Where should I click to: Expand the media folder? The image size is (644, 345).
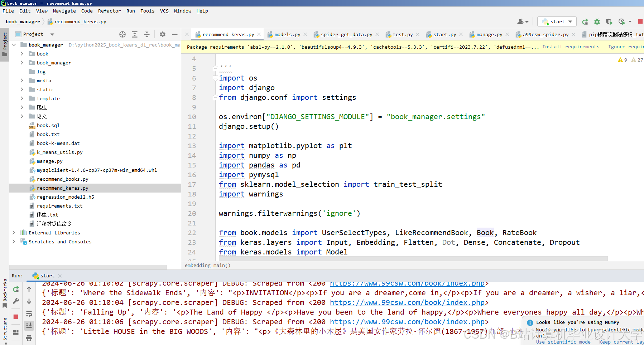coord(22,81)
